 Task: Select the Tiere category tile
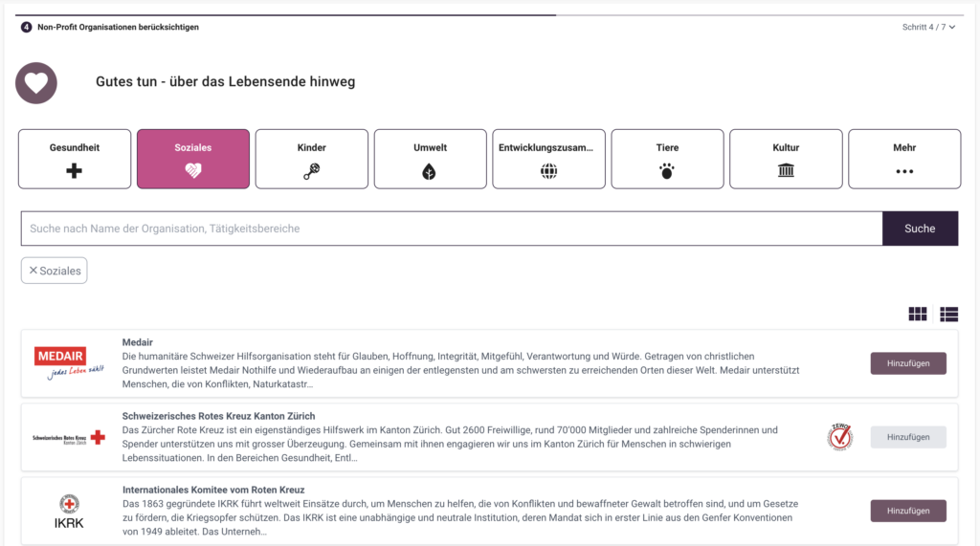[x=667, y=159]
